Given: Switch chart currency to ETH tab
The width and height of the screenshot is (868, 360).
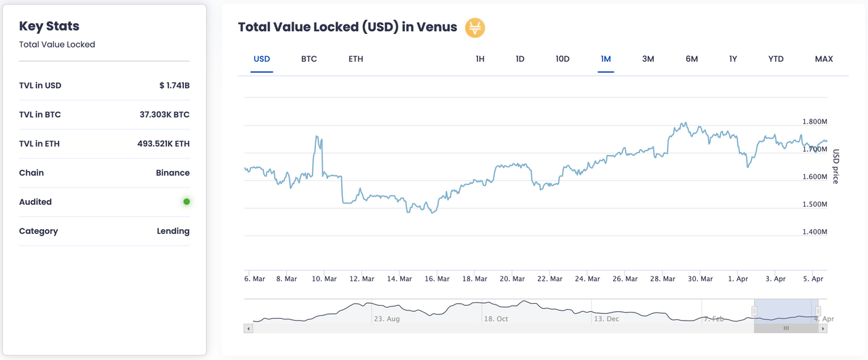Looking at the screenshot, I should click(x=356, y=59).
